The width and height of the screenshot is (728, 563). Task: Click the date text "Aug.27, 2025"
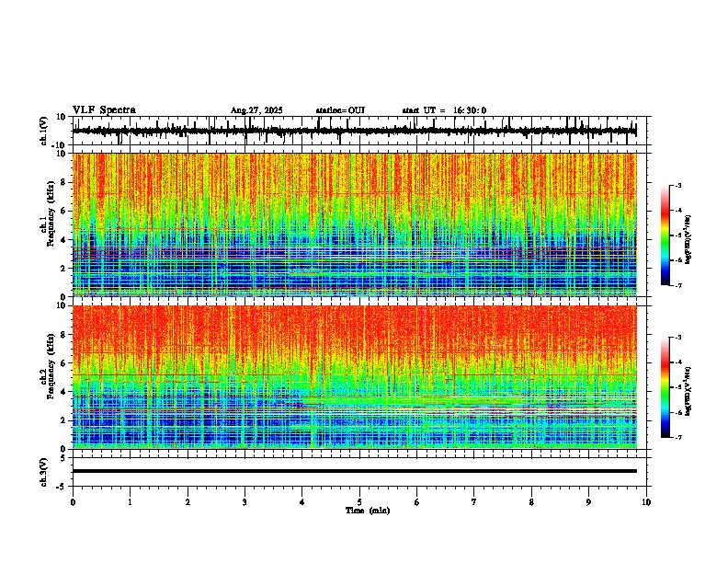coord(256,110)
